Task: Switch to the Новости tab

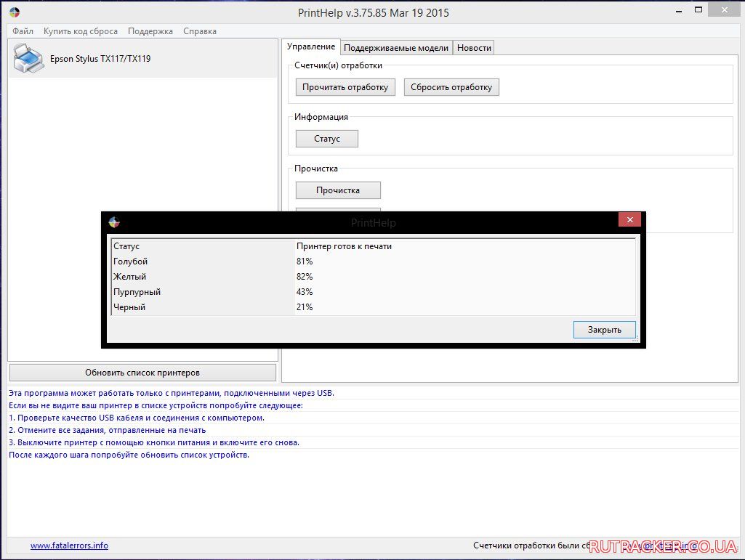Action: (474, 47)
